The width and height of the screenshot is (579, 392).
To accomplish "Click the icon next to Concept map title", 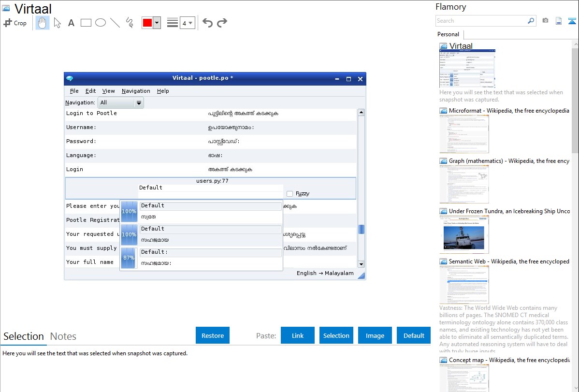I will (x=443, y=360).
